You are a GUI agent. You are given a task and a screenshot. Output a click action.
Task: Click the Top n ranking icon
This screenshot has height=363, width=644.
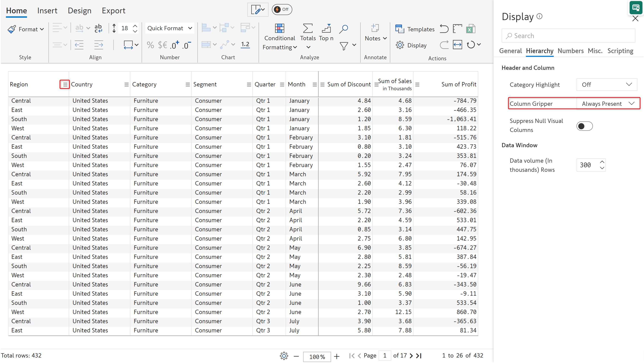click(326, 29)
